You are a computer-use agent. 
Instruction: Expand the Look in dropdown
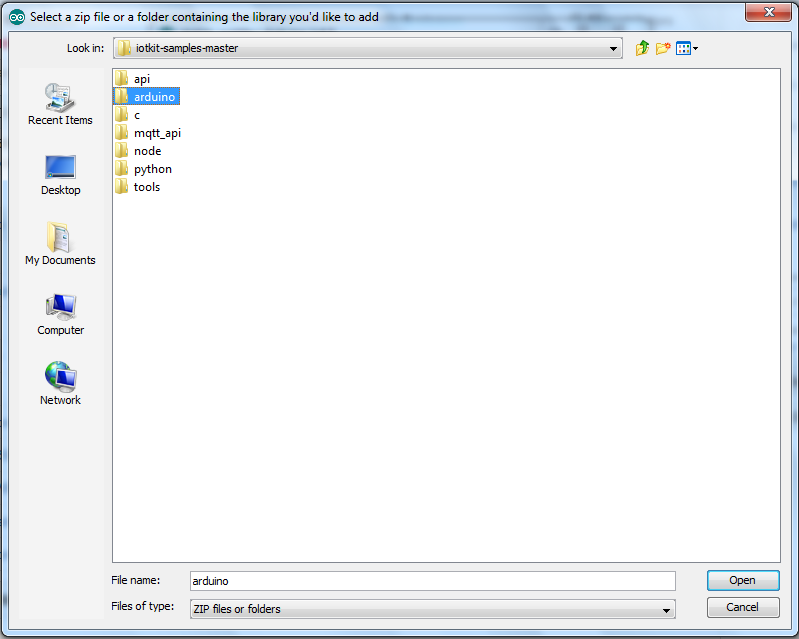click(x=613, y=48)
